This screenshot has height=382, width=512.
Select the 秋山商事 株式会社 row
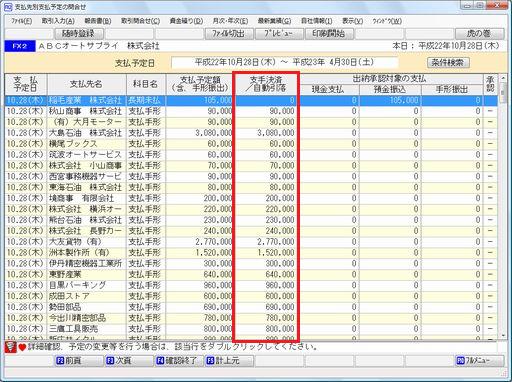click(251, 111)
